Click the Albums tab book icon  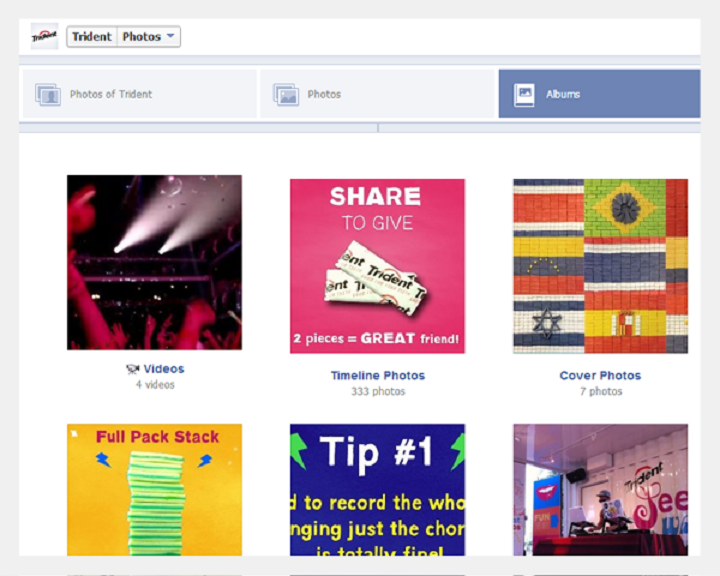[524, 95]
